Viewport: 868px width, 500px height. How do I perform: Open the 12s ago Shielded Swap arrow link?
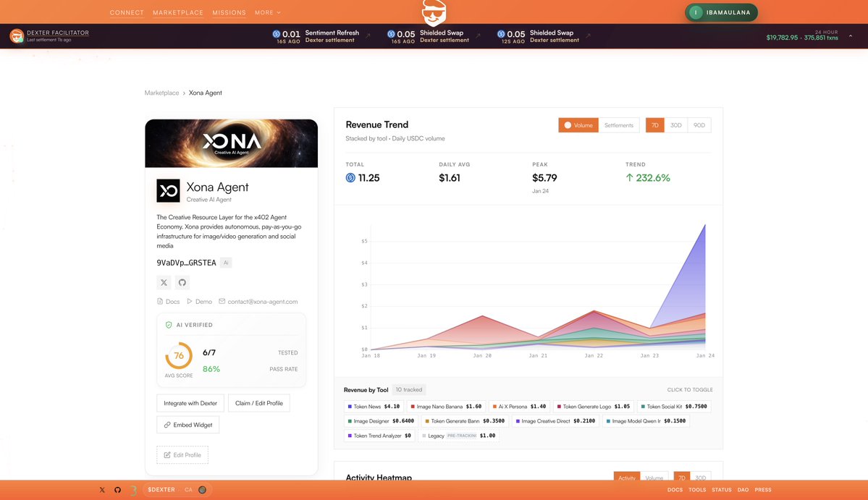coord(588,35)
